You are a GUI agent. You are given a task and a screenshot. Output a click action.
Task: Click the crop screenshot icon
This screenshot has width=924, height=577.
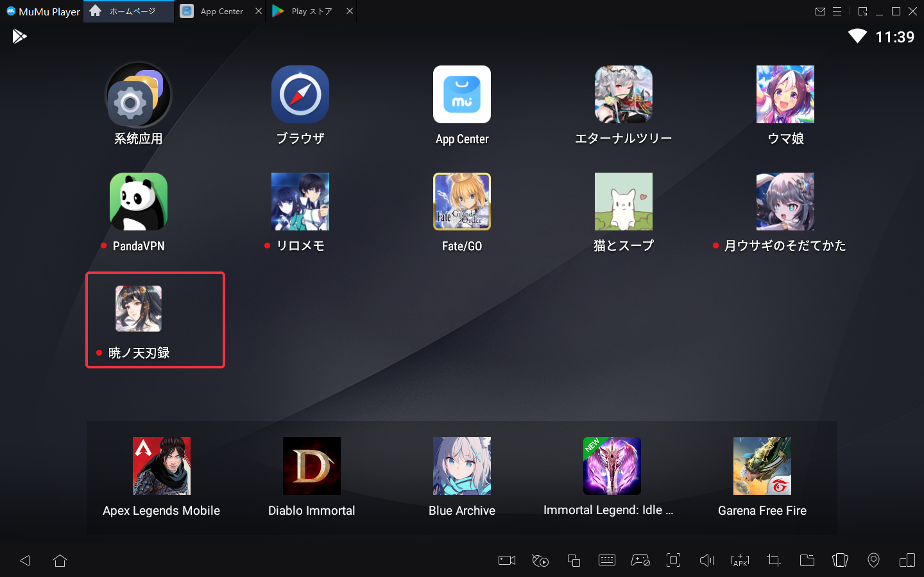pyautogui.click(x=774, y=560)
